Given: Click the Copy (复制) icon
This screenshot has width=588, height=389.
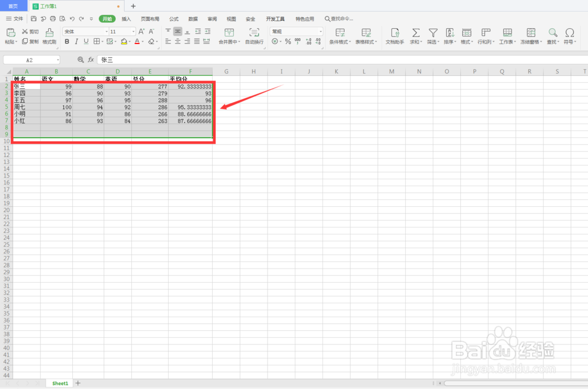Looking at the screenshot, I should (x=25, y=41).
